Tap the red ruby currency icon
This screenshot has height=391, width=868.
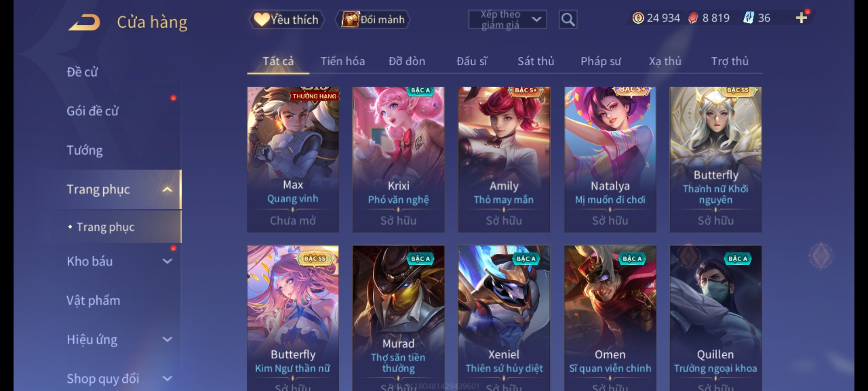(x=693, y=18)
